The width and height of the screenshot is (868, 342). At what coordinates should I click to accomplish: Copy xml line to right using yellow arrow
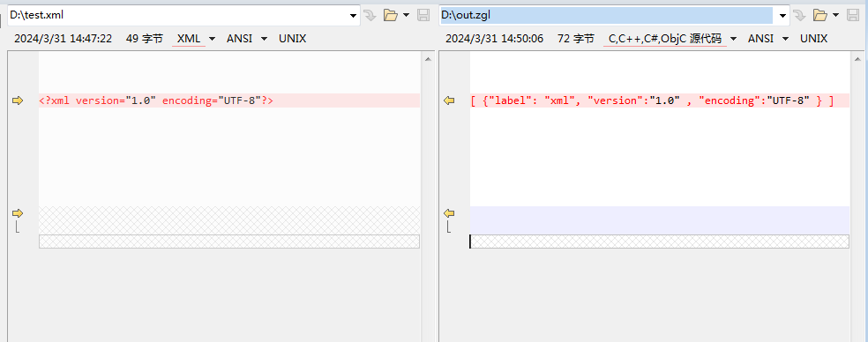[18, 100]
